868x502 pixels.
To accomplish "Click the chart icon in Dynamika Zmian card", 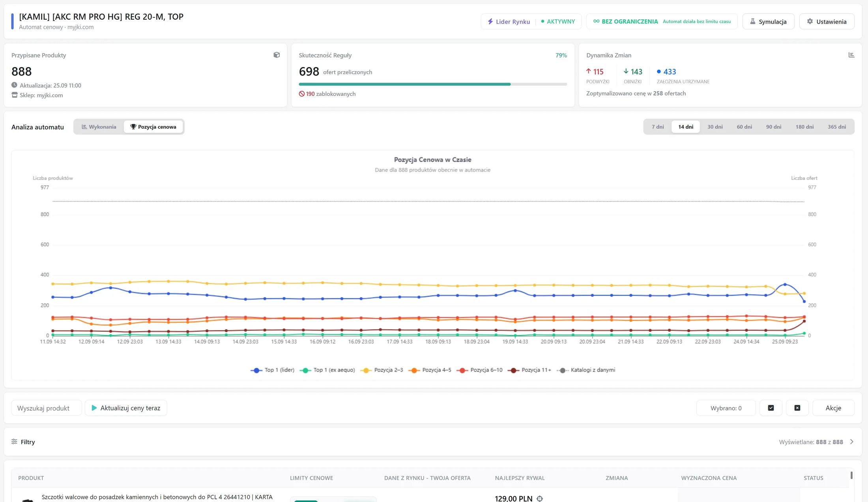I will click(x=851, y=55).
